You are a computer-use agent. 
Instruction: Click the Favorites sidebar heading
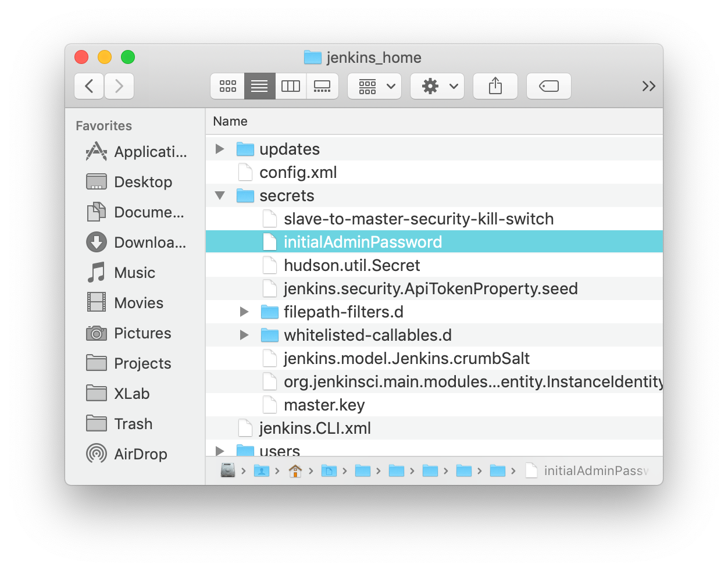[104, 126]
